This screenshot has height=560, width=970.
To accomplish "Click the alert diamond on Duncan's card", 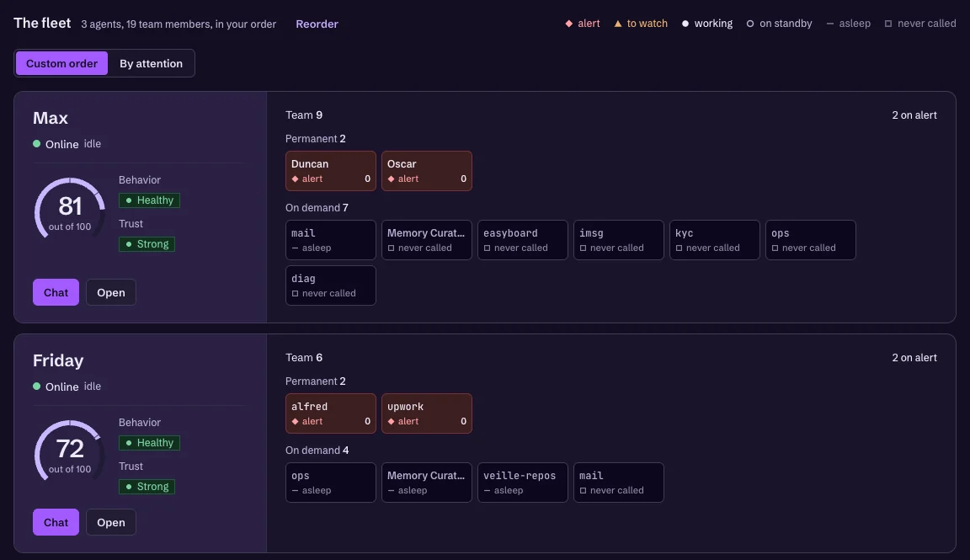I will point(295,179).
